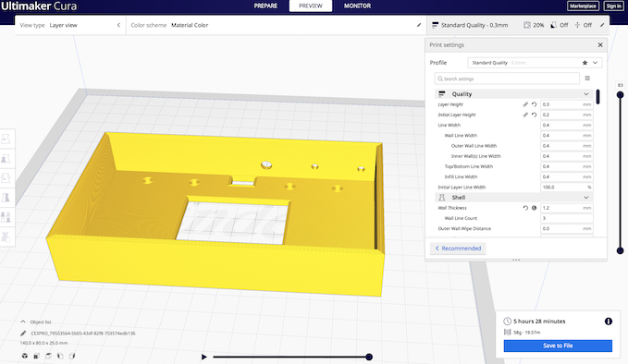The height and width of the screenshot is (364, 628).
Task: Click the color scheme edit pencil icon
Action: pos(419,25)
